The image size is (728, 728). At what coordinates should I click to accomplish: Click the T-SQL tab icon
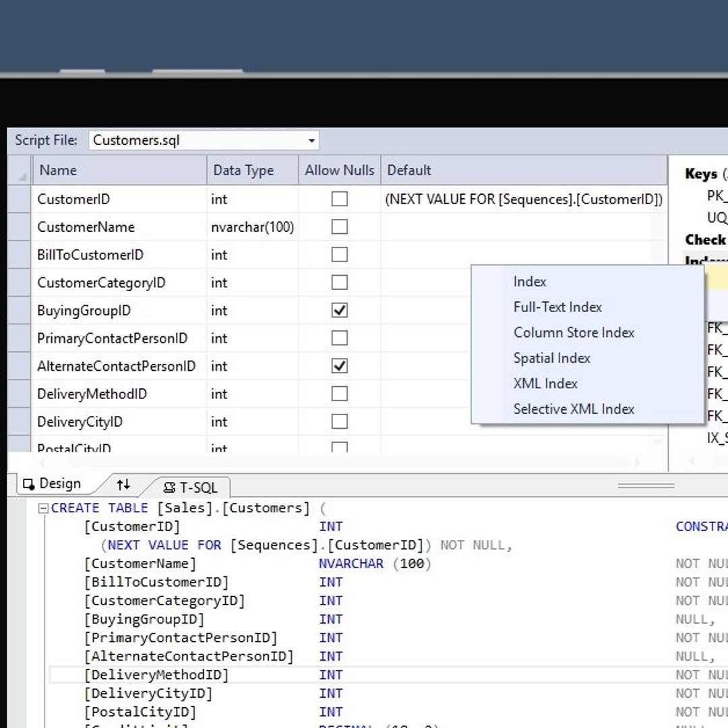coord(169,487)
